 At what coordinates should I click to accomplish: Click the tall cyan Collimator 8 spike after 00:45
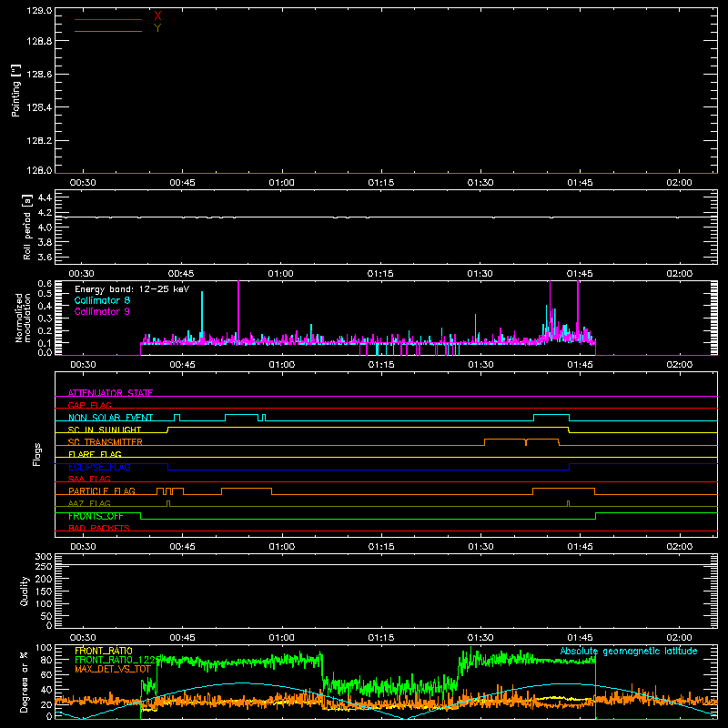pos(202,317)
